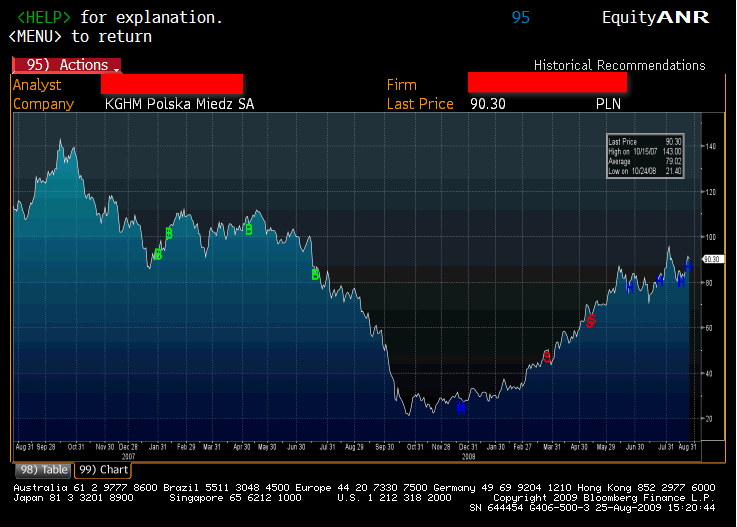The width and height of the screenshot is (737, 527).
Task: Click the High on 10/15/07 legend row
Action: click(645, 151)
